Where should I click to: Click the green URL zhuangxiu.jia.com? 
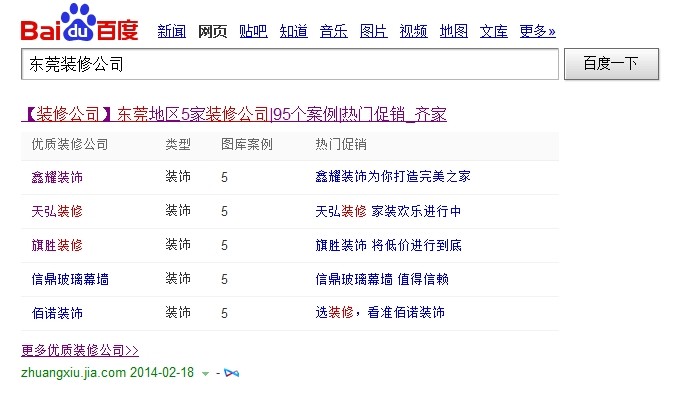(x=74, y=373)
